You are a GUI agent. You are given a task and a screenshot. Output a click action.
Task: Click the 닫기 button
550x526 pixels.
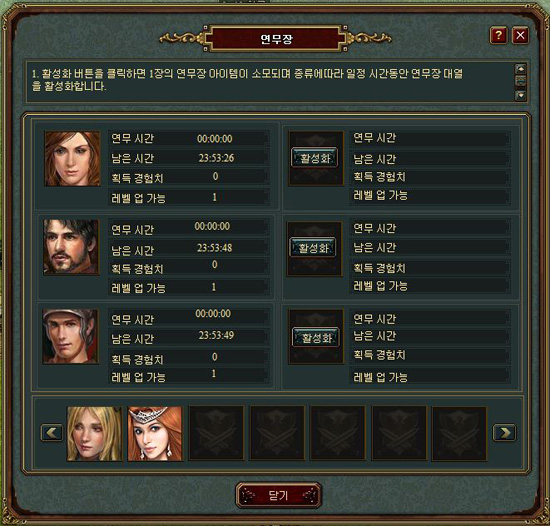[x=279, y=495]
